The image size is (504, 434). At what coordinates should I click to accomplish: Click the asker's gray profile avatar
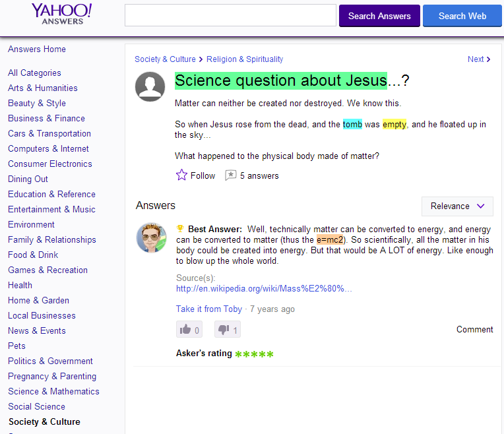coord(150,87)
